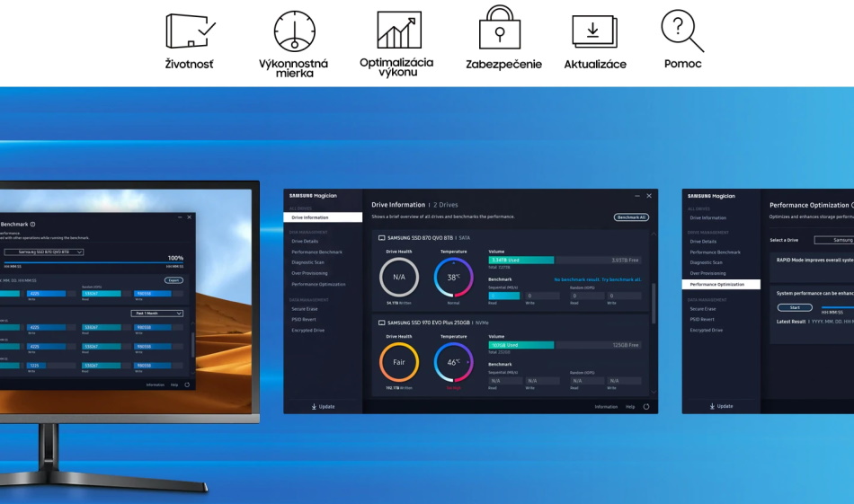Click the 38°C temperature gauge
854x504 pixels.
454,277
